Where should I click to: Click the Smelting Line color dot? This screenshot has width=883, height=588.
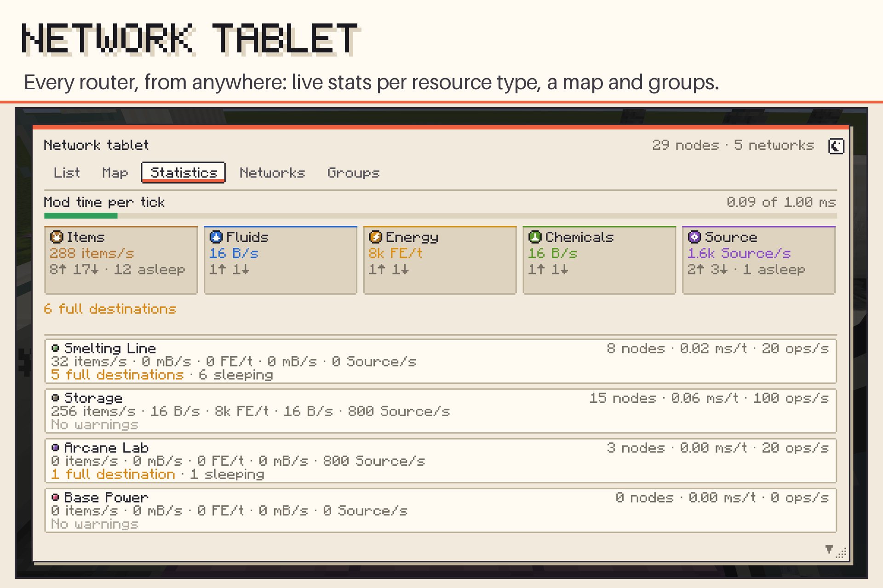click(55, 348)
